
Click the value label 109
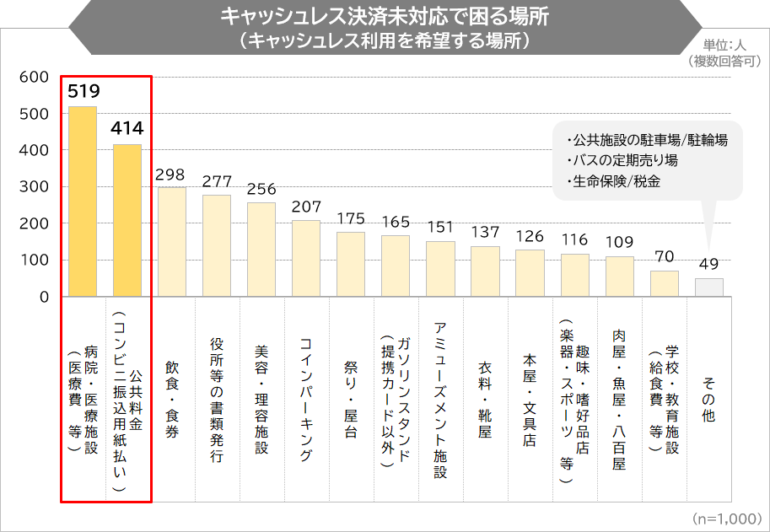click(x=620, y=243)
